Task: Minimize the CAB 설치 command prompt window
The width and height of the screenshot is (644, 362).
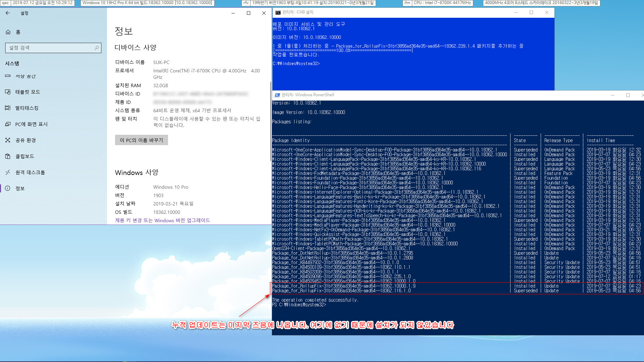Action: tap(516, 12)
